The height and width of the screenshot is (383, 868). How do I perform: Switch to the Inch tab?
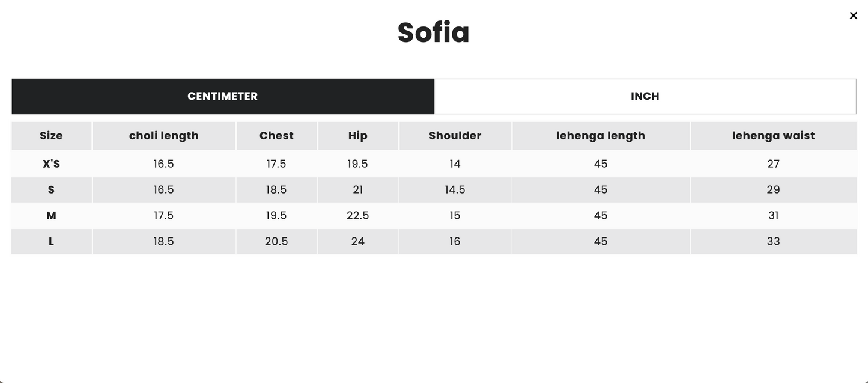pyautogui.click(x=645, y=96)
